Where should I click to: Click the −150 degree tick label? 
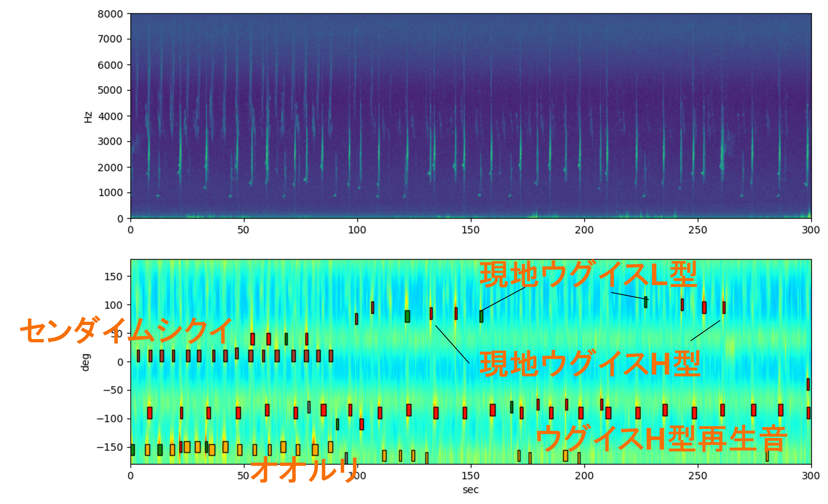pyautogui.click(x=110, y=447)
